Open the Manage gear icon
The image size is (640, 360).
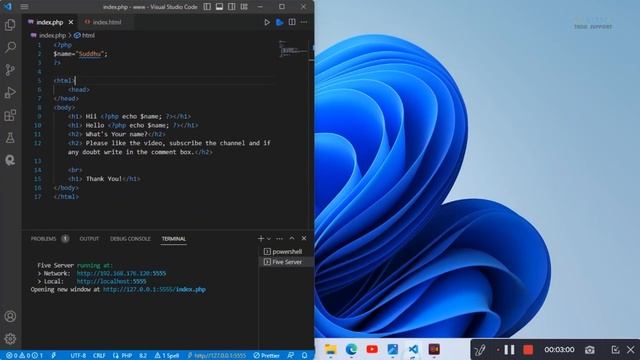click(x=10, y=338)
